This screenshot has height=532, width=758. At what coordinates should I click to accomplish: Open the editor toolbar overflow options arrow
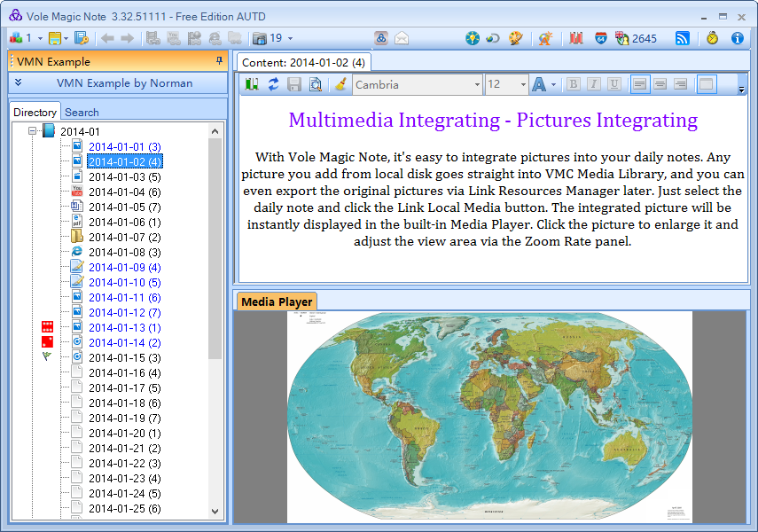741,89
